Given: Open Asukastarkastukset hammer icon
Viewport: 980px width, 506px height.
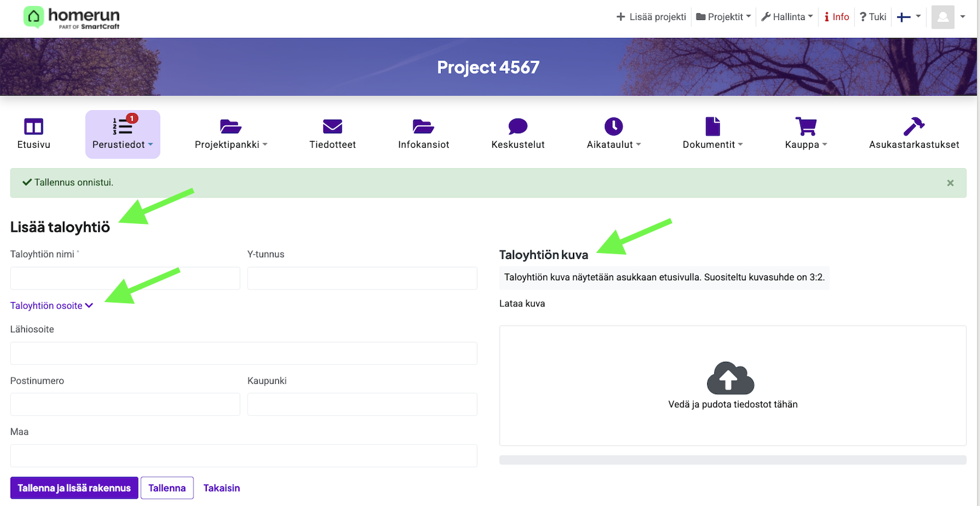Looking at the screenshot, I should (x=913, y=127).
